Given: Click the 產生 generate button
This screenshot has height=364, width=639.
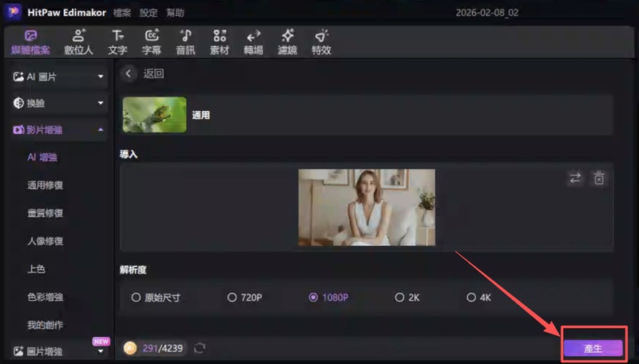Looking at the screenshot, I should (593, 349).
